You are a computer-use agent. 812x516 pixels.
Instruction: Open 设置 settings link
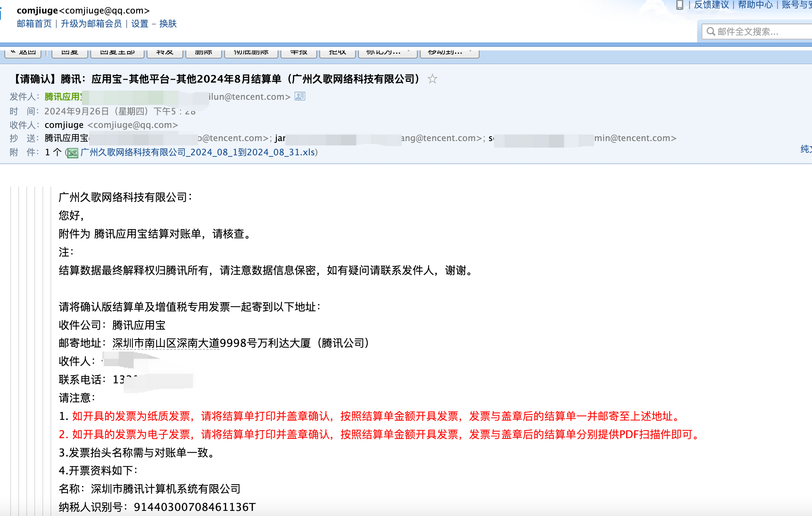tap(140, 24)
